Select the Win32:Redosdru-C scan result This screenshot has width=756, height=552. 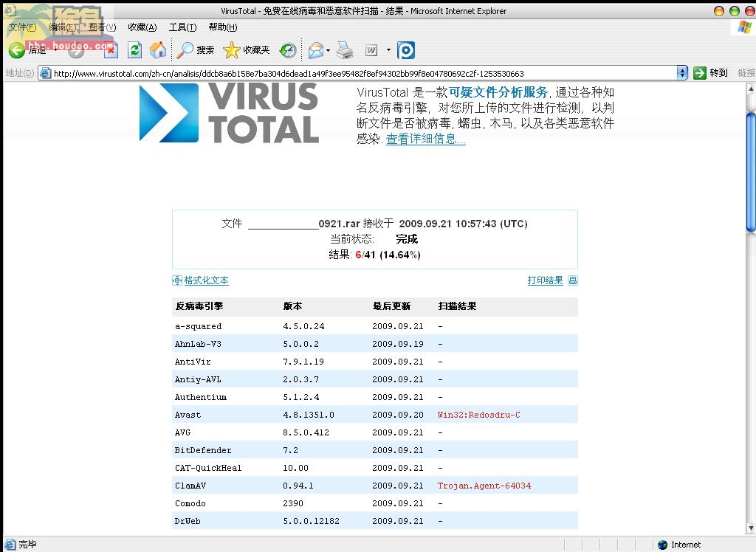478,415
